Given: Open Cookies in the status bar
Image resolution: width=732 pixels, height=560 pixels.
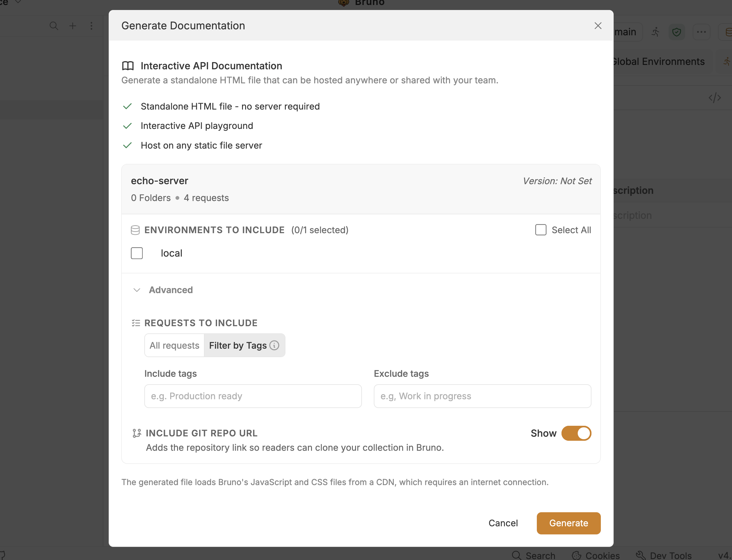Looking at the screenshot, I should [x=596, y=555].
